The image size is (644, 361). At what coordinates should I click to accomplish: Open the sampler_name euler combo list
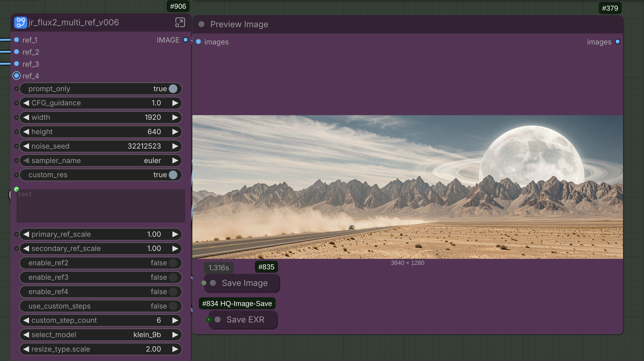coord(101,161)
